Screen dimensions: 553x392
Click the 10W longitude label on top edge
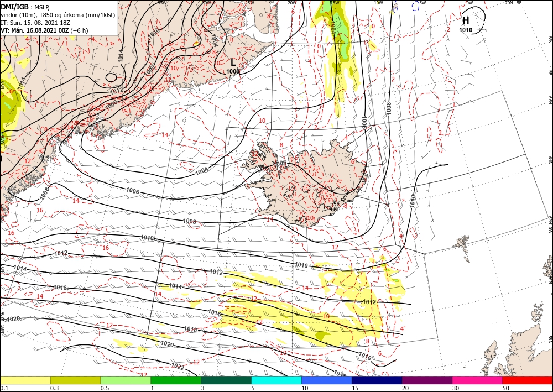378,3
